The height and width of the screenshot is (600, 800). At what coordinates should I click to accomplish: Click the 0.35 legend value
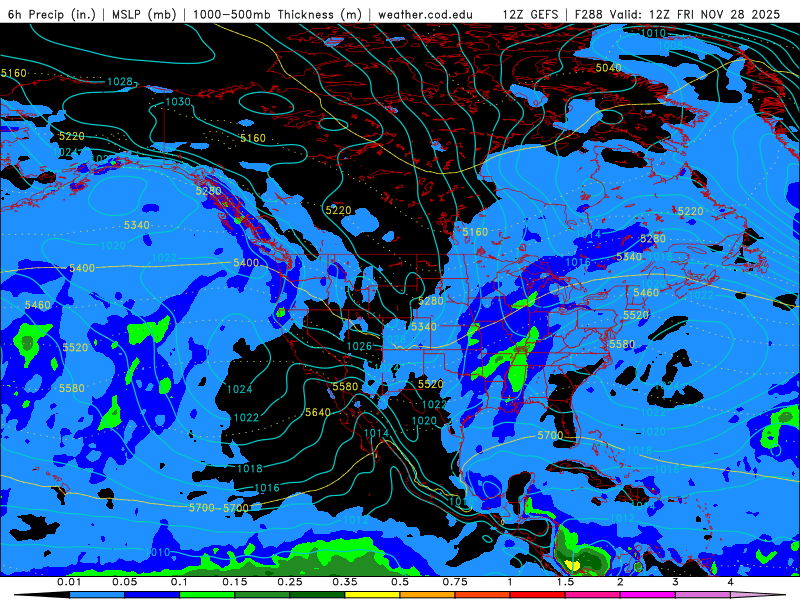(345, 582)
